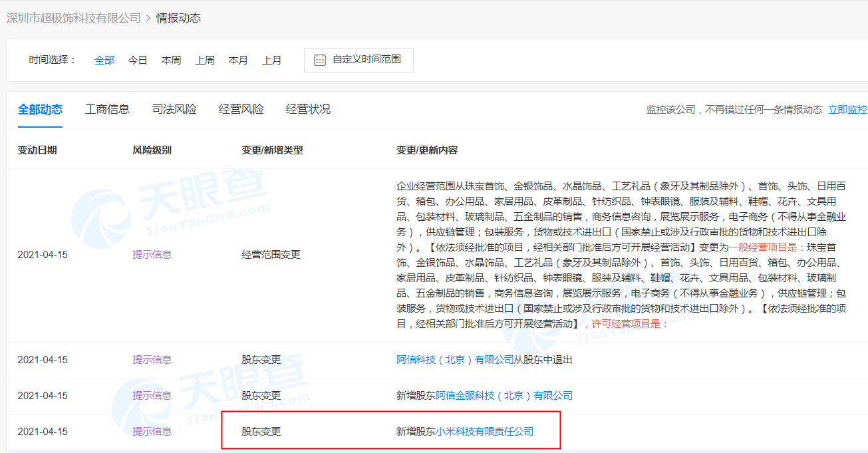Open the 经营风险 tab

click(241, 109)
